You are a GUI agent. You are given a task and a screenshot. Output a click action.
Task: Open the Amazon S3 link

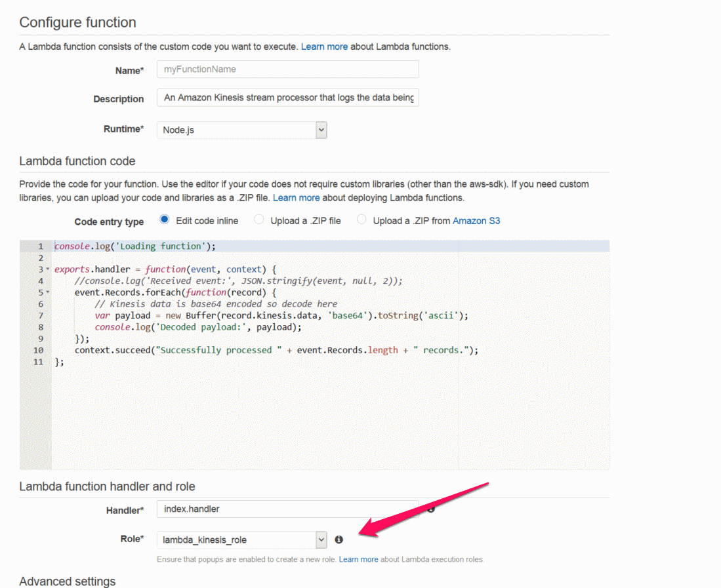click(x=476, y=220)
